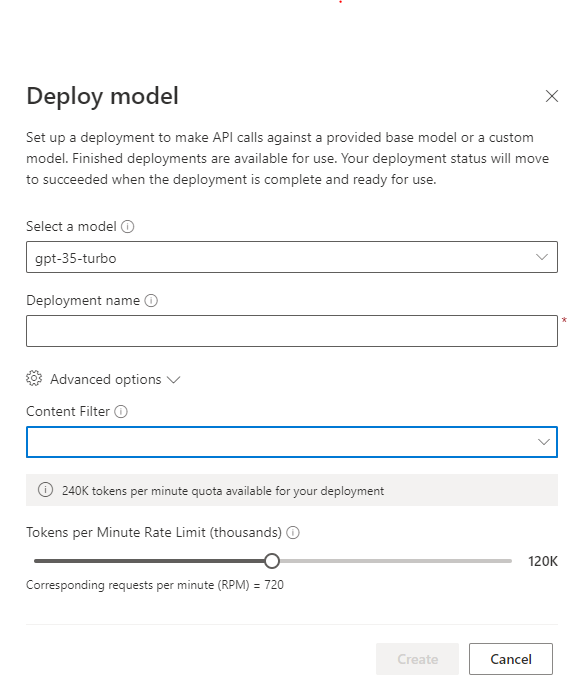Open the gpt-35-turbo model dropdown
Screen dimensions: 582x685
pyautogui.click(x=292, y=257)
